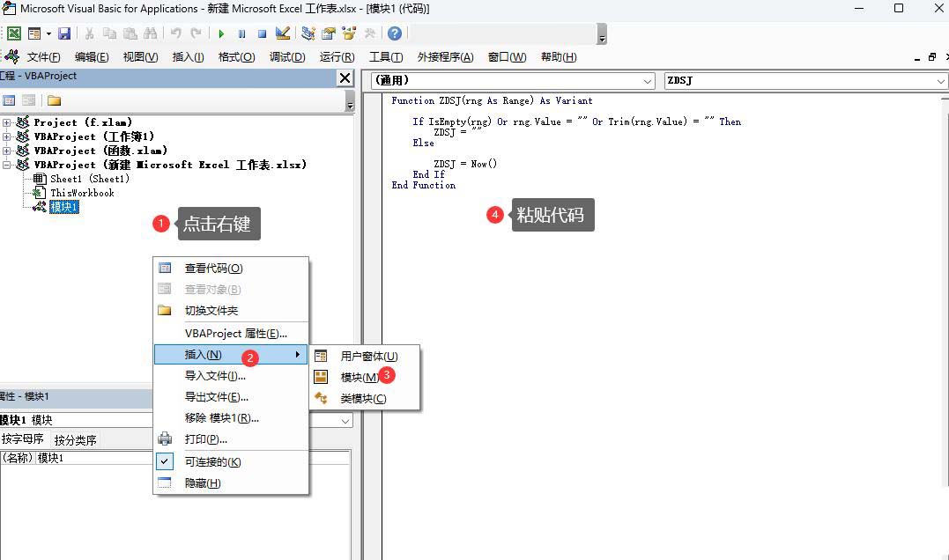Viewport: 949px width, 560px height.
Task: Click the Run Sub green play icon
Action: pyautogui.click(x=221, y=33)
